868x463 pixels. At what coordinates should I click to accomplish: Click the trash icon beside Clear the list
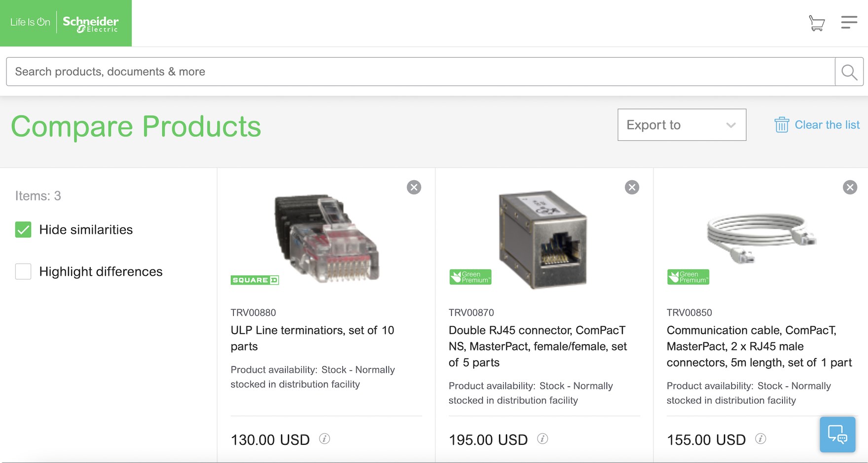coord(781,125)
